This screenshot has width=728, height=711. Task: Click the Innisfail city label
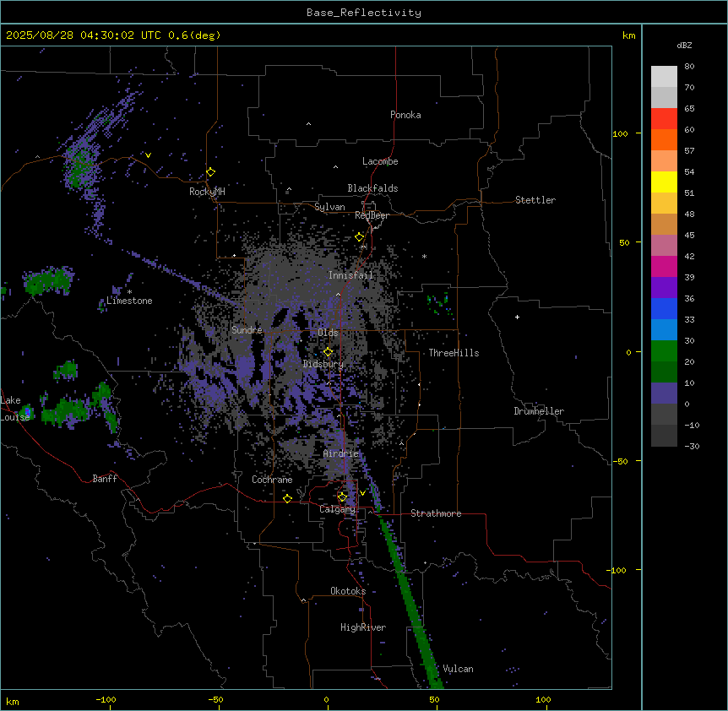[x=350, y=275]
